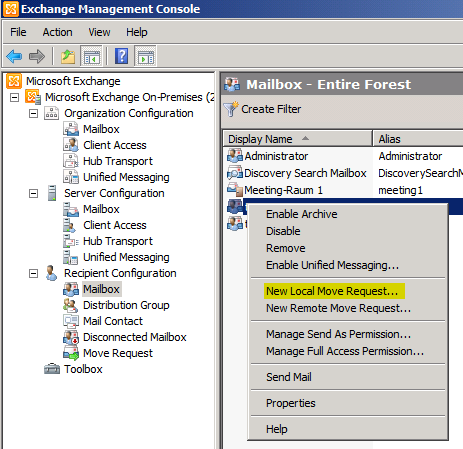This screenshot has width=463, height=449.
Task: Click the Mail Contact icon
Action: click(71, 321)
